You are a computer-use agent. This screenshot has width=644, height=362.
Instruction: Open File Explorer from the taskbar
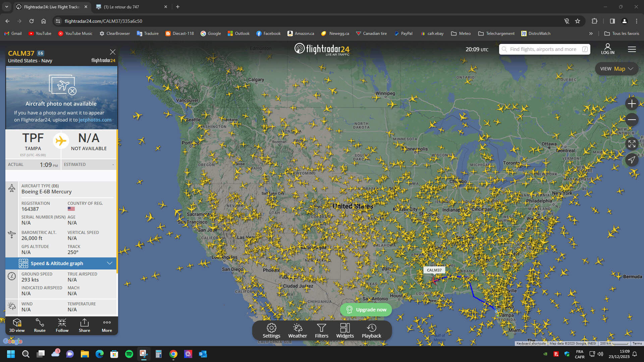[x=85, y=354]
